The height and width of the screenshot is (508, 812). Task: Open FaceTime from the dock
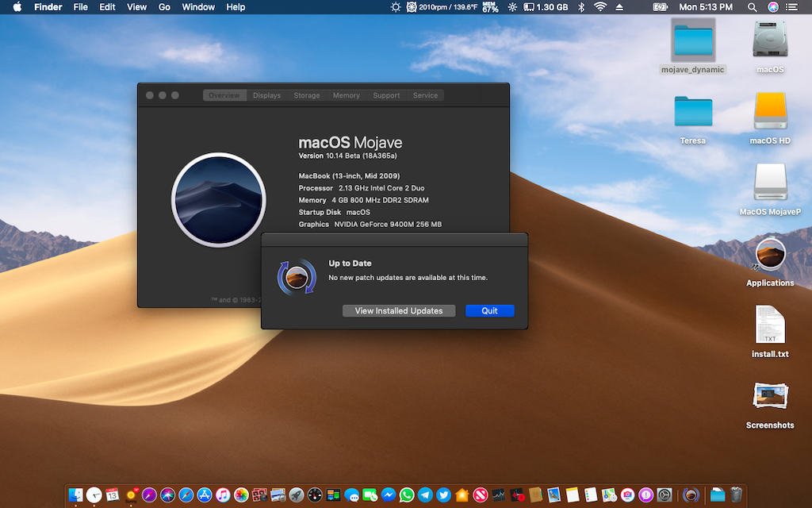[x=370, y=495]
